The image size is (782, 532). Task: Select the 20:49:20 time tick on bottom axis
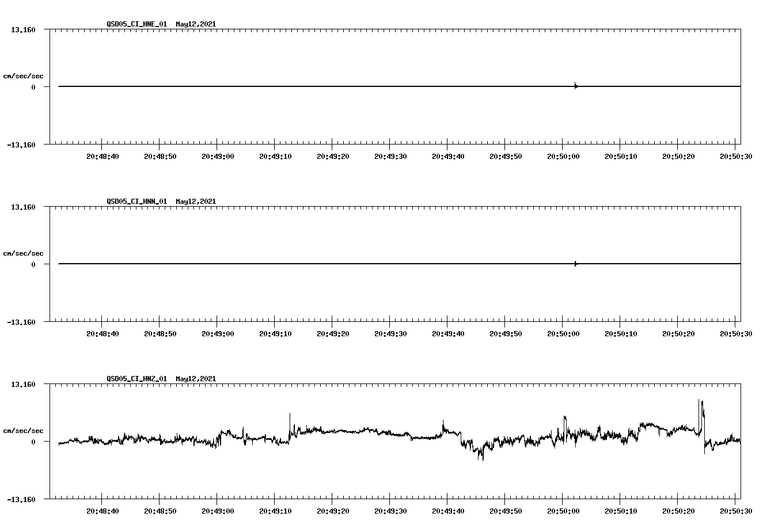click(x=332, y=510)
